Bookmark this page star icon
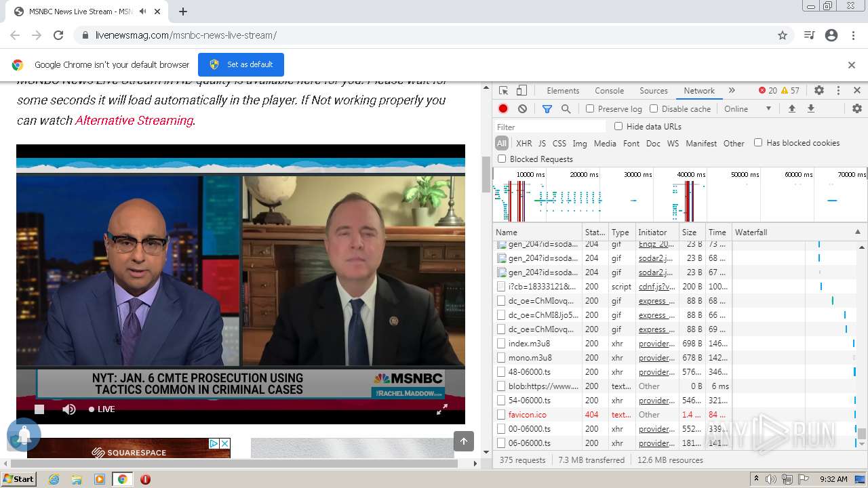 click(783, 35)
